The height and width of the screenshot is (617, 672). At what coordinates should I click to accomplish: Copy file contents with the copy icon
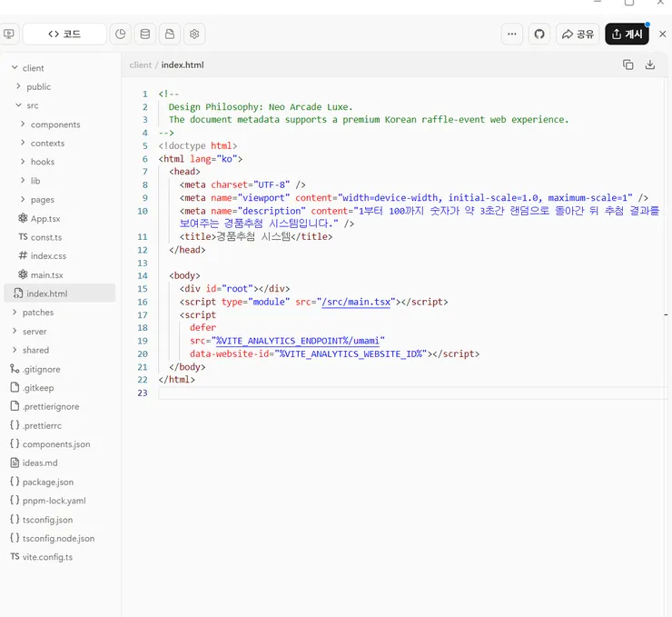[x=628, y=65]
